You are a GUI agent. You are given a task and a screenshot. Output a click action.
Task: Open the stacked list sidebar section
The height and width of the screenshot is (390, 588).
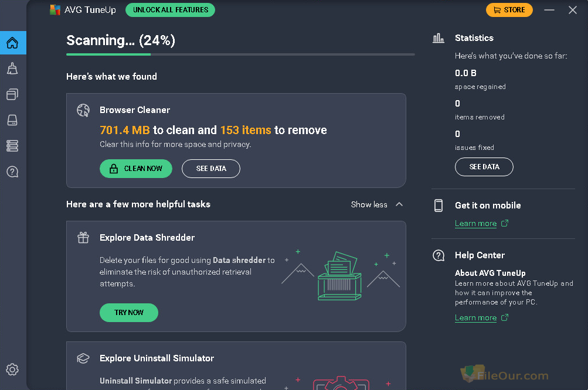(12, 146)
